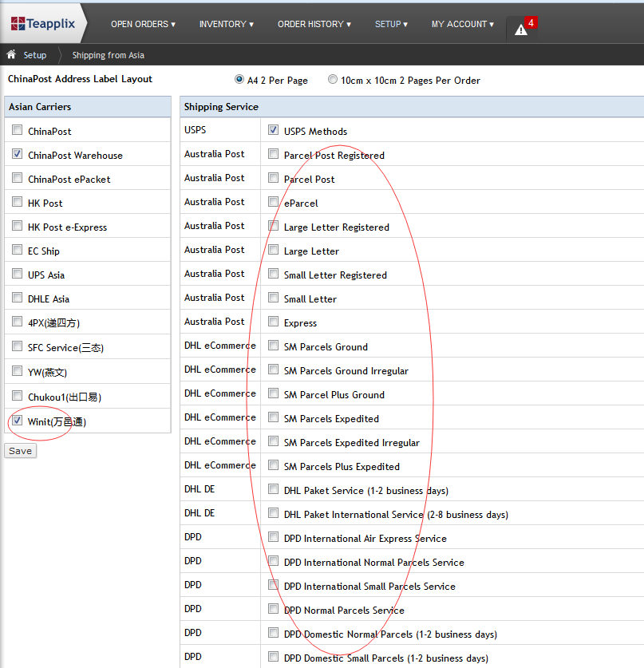Enable DPD International Small Parcels Service
The height and width of the screenshot is (668, 644).
274,584
